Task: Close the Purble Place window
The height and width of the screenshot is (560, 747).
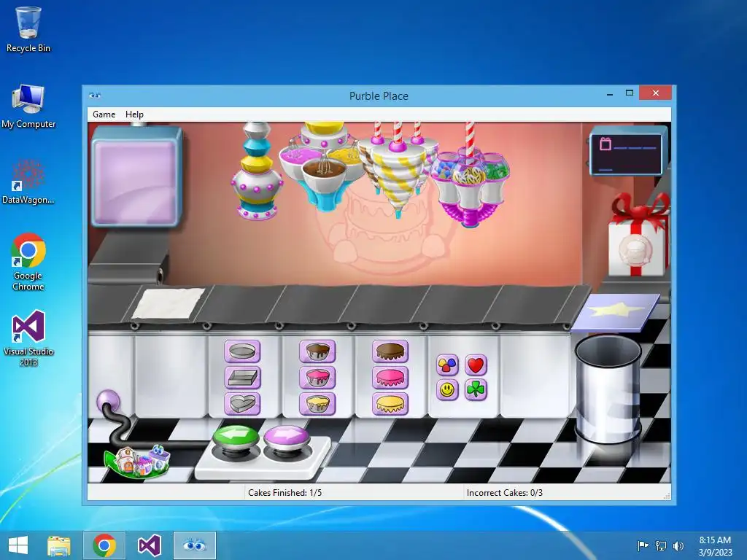Action: [x=656, y=93]
